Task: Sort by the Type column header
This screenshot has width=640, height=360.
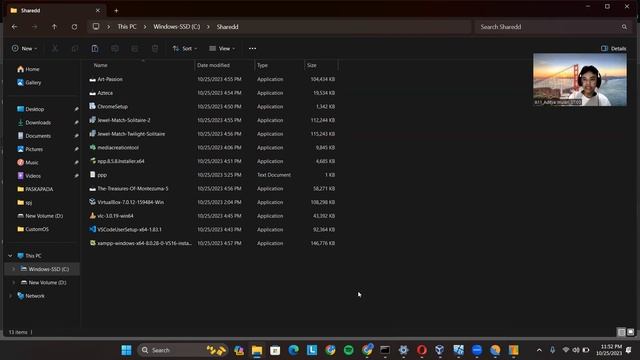Action: 262,65
